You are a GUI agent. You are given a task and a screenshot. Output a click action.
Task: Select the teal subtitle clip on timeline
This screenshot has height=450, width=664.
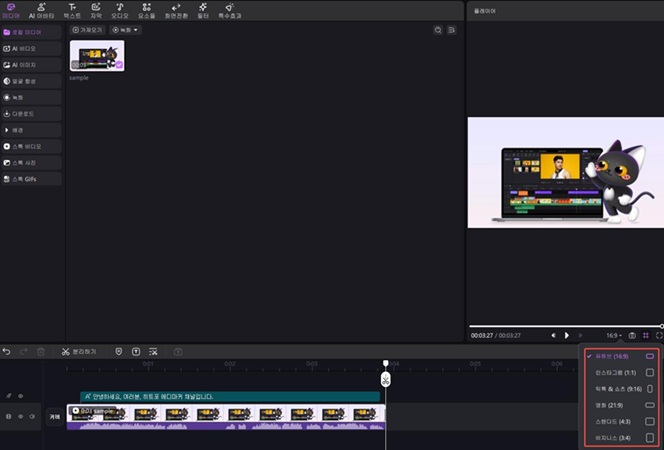pyautogui.click(x=230, y=397)
